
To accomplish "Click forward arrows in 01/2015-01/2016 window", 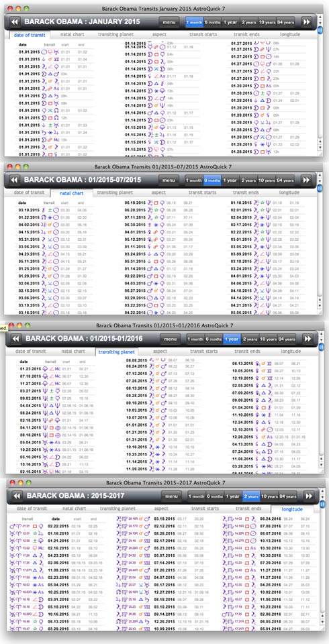I will click(306, 339).
